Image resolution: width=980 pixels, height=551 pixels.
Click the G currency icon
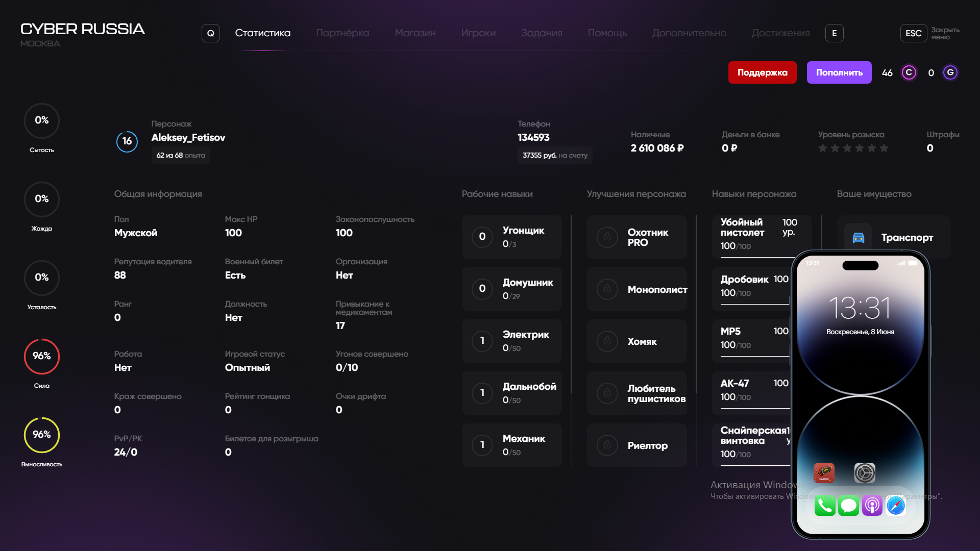coord(950,72)
